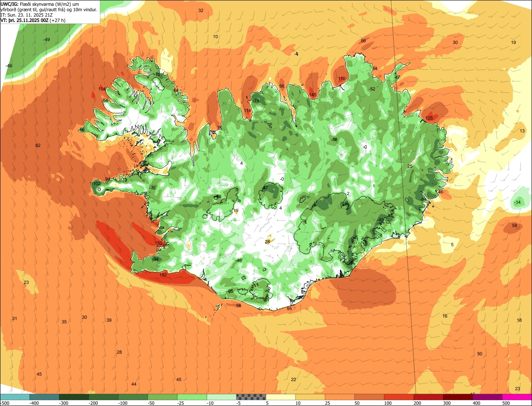
Task: Click the 39 value in southwest ocean
Action: tap(109, 320)
